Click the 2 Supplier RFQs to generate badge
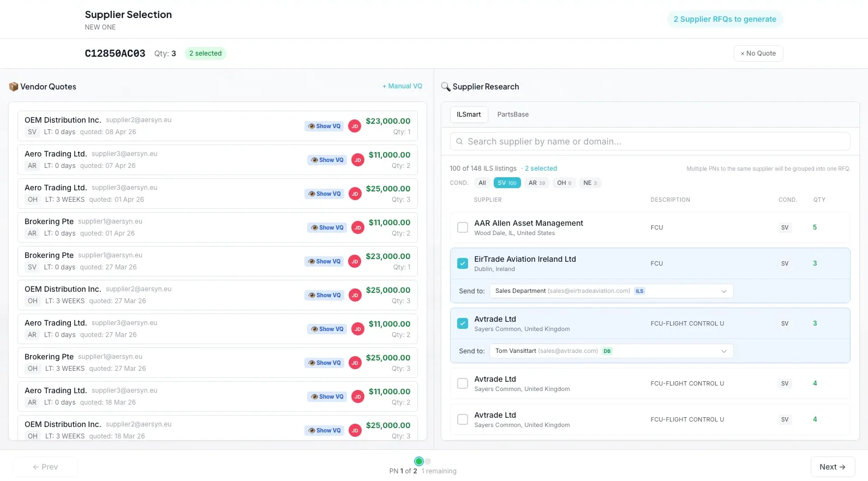 point(725,19)
